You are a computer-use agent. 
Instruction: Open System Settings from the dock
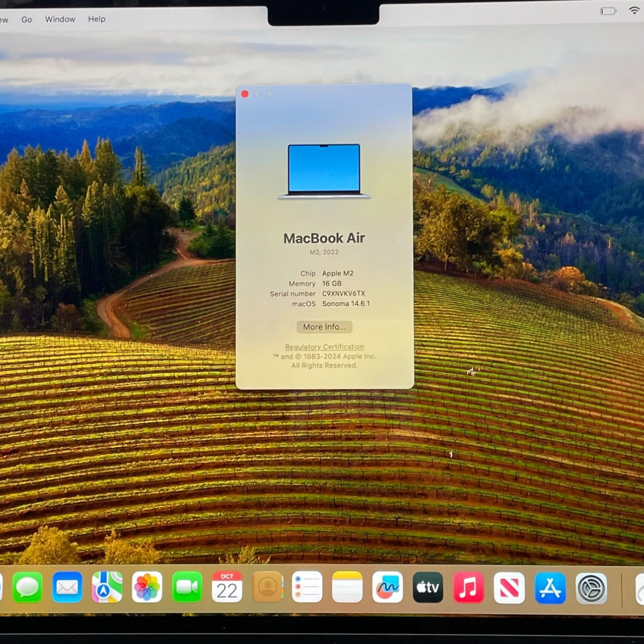pyautogui.click(x=591, y=589)
